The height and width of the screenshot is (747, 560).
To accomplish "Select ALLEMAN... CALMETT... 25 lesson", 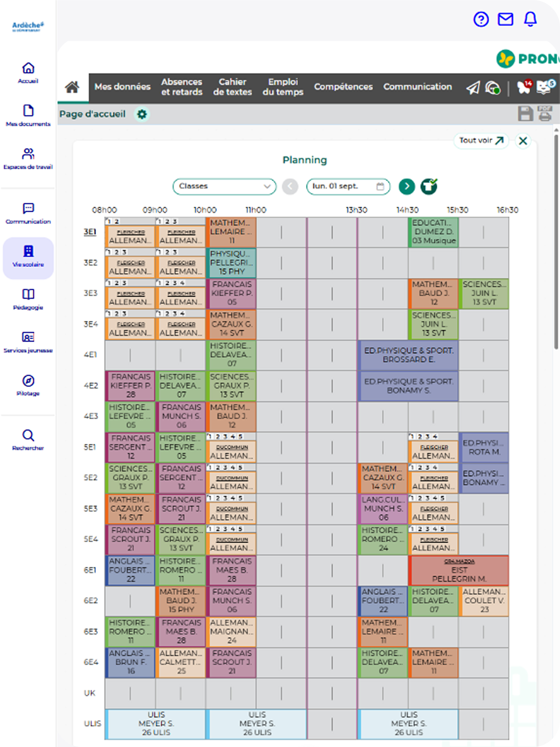I will (181, 663).
